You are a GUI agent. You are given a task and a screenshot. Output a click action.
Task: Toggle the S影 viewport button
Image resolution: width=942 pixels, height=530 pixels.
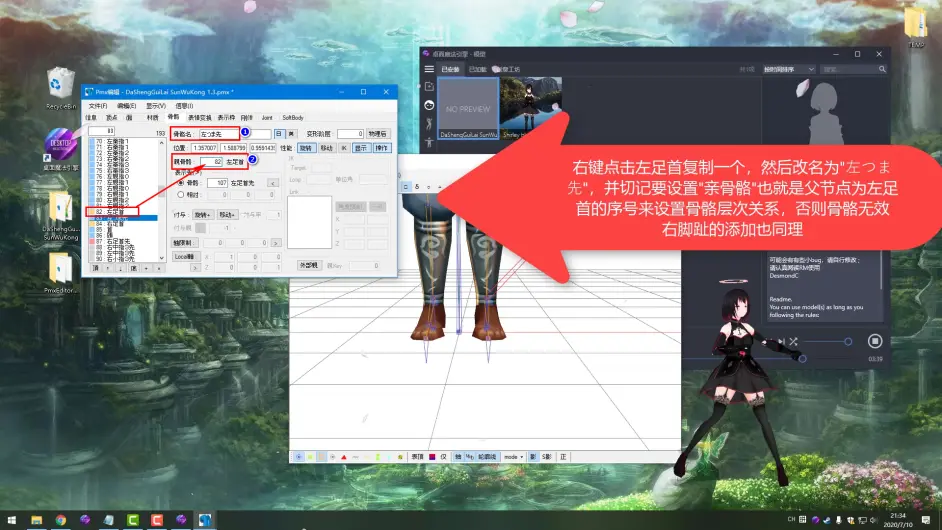[547, 457]
